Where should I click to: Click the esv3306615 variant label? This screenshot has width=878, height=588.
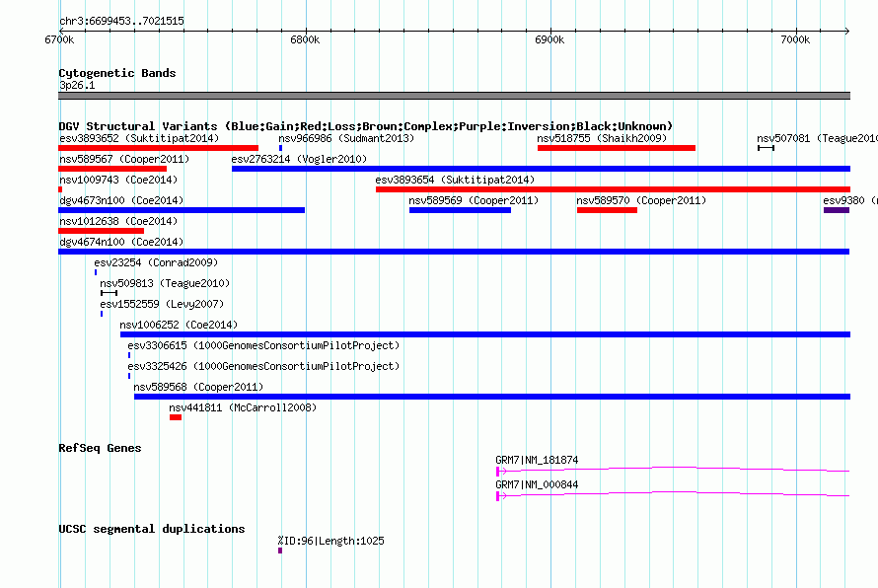[x=263, y=345]
